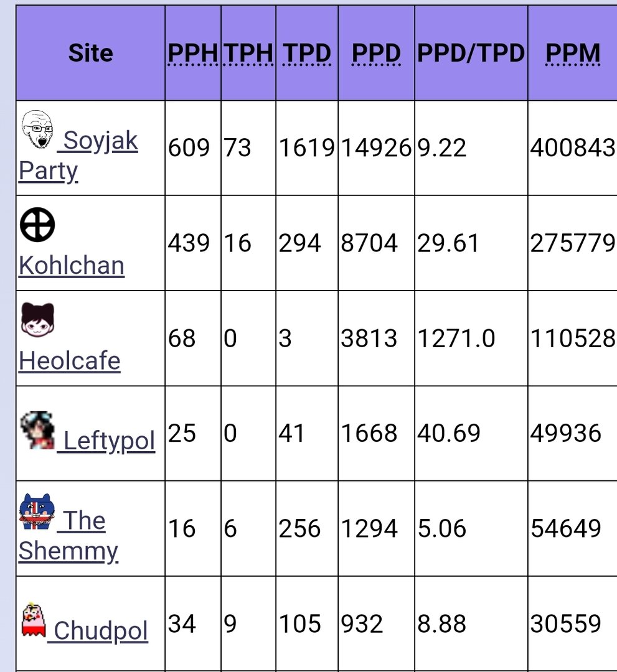The height and width of the screenshot is (672, 617).
Task: Click the PPM column header
Action: click(x=572, y=53)
